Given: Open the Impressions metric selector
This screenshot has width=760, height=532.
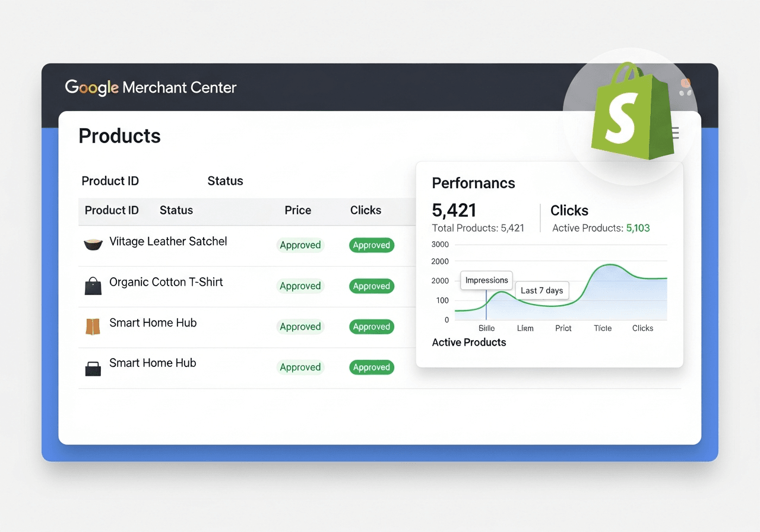Looking at the screenshot, I should point(486,280).
